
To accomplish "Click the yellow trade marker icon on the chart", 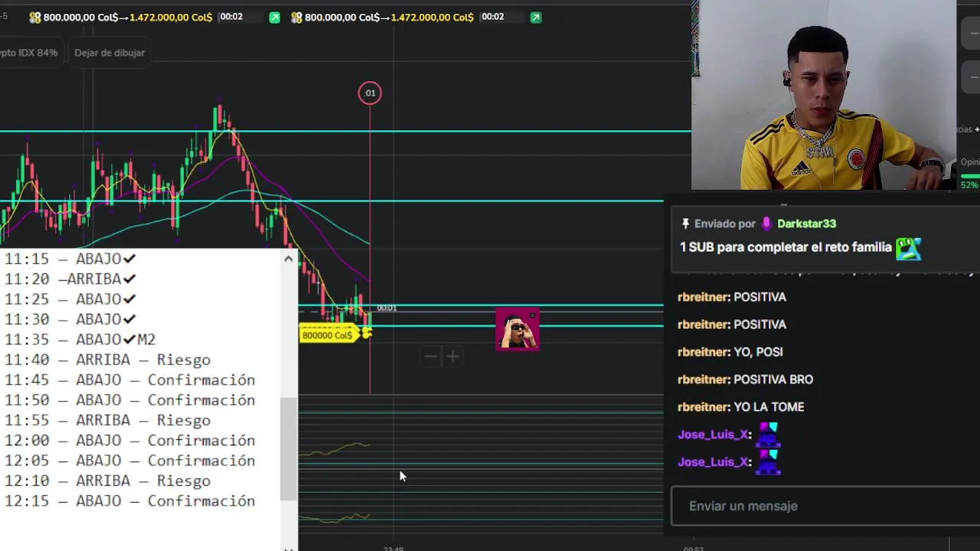I will point(367,332).
